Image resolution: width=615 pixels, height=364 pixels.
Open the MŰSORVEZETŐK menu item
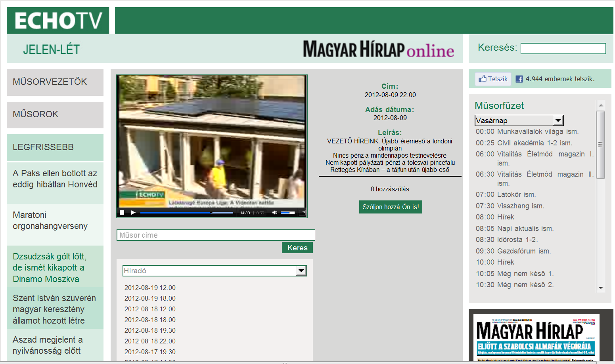point(55,82)
